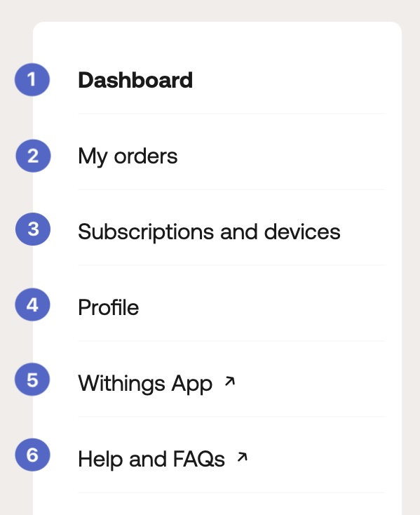Click the word "devices" in Subscriptions and devices

tap(302, 232)
